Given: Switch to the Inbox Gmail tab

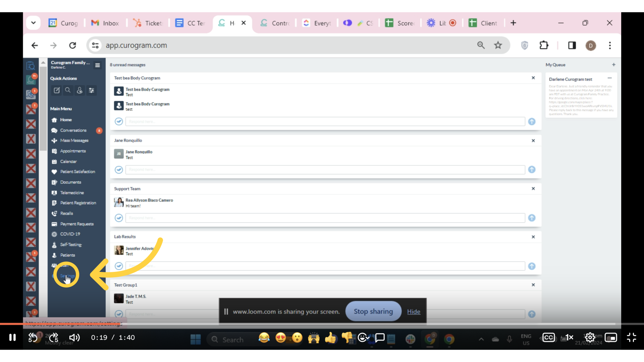Looking at the screenshot, I should tap(105, 23).
